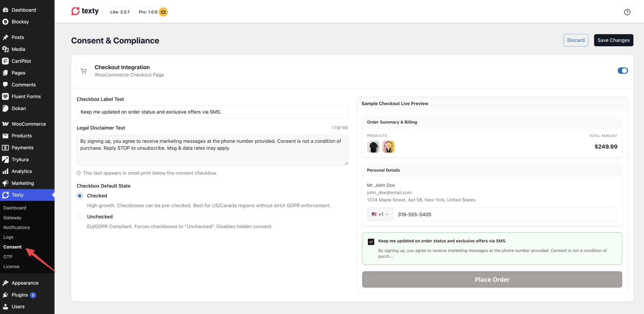Click the Pro: 1.0.0 version label

tap(148, 12)
